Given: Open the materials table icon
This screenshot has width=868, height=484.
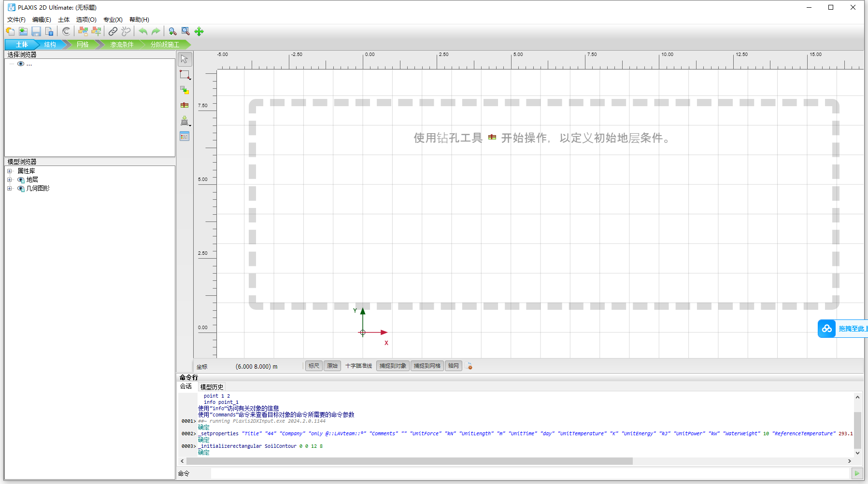Looking at the screenshot, I should tap(185, 137).
